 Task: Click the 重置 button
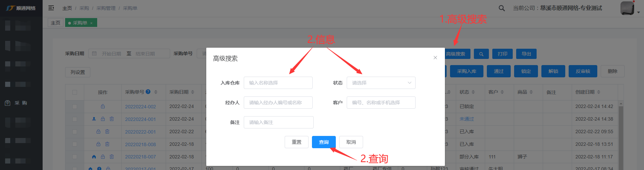coord(296,142)
